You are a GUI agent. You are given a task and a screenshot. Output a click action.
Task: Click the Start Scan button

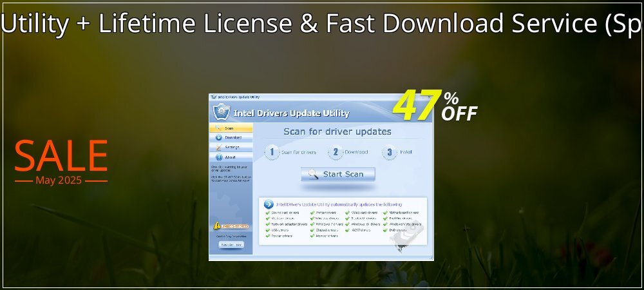click(x=338, y=174)
